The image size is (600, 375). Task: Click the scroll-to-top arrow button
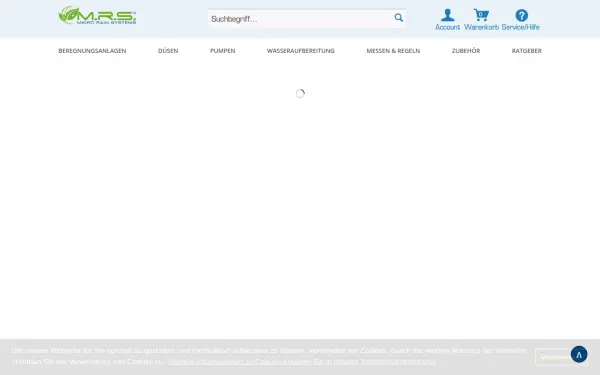[579, 354]
